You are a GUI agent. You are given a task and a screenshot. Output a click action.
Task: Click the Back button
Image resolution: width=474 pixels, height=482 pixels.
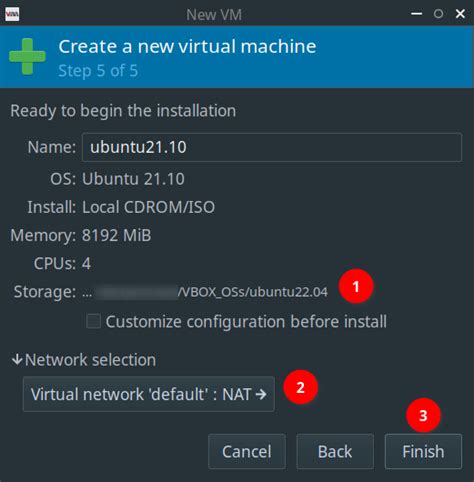(x=335, y=451)
